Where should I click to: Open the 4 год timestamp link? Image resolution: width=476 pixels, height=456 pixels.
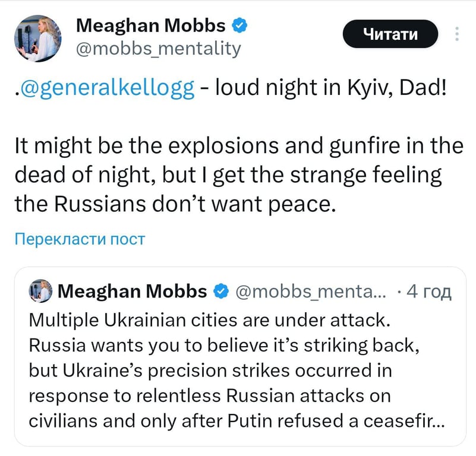pyautogui.click(x=428, y=292)
